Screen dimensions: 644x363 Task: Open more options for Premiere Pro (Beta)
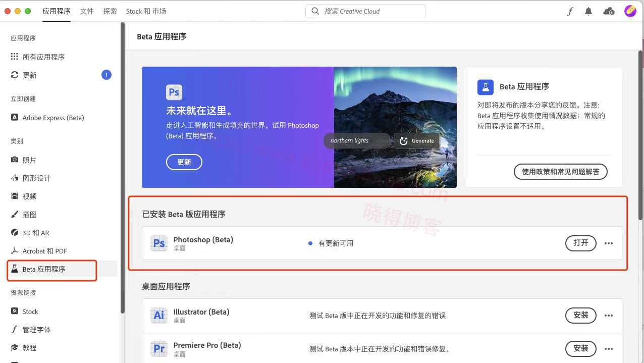pos(609,349)
